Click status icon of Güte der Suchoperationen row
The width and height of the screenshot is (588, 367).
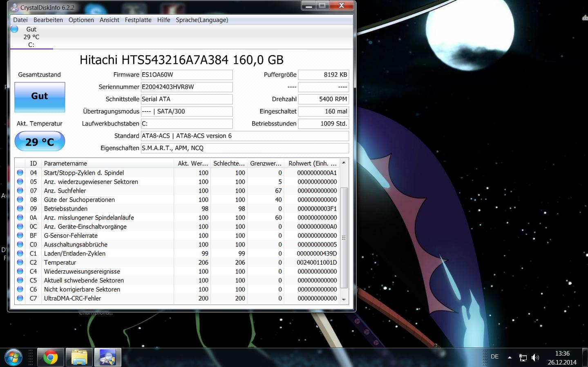20,200
